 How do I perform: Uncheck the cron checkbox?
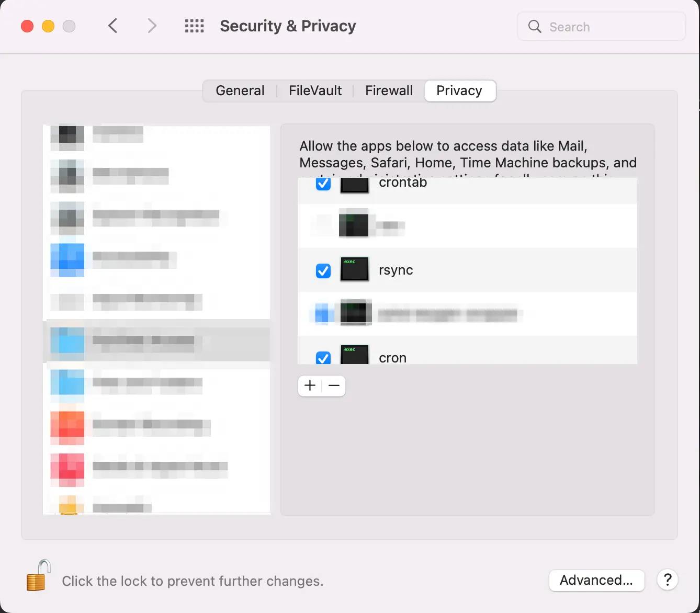tap(323, 358)
